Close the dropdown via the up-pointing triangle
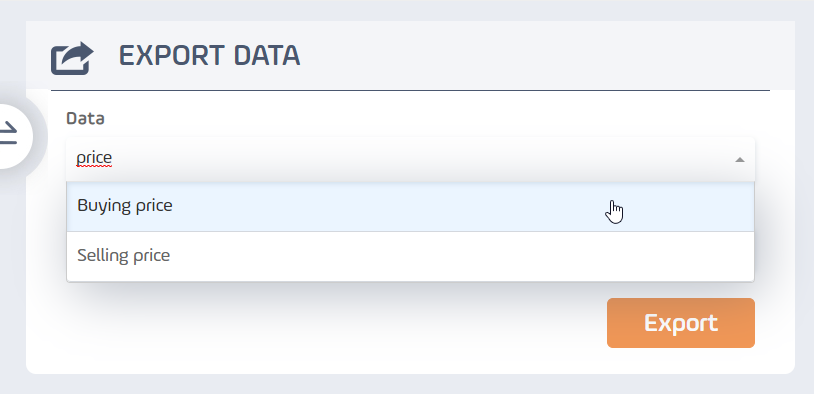The width and height of the screenshot is (814, 394). pyautogui.click(x=740, y=160)
